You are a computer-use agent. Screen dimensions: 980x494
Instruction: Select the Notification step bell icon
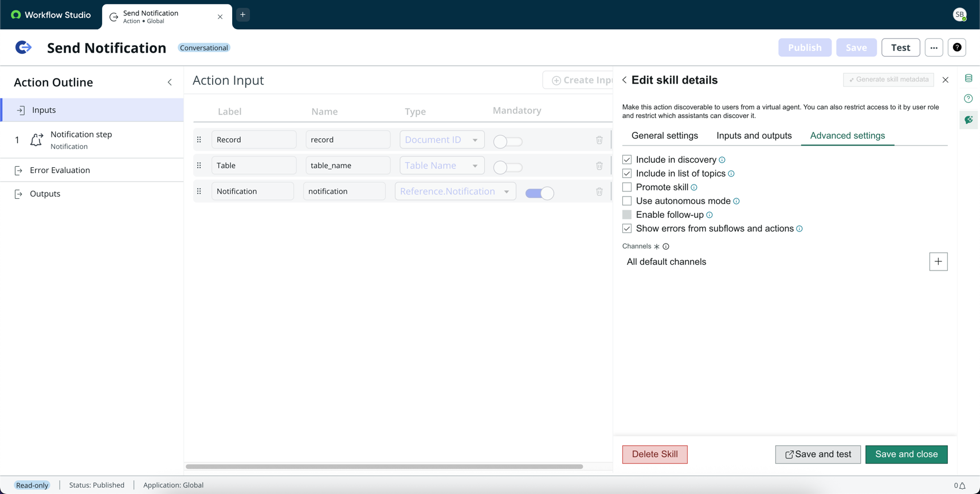pyautogui.click(x=36, y=140)
